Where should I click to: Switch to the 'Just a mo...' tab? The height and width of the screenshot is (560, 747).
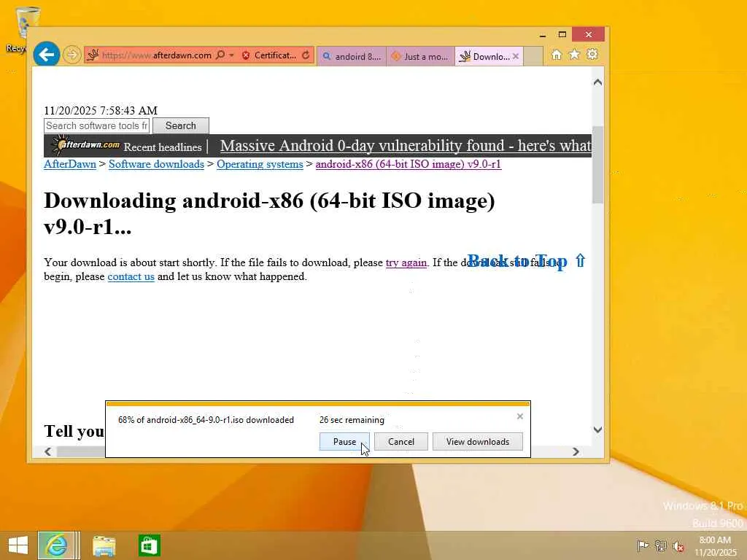pos(420,57)
